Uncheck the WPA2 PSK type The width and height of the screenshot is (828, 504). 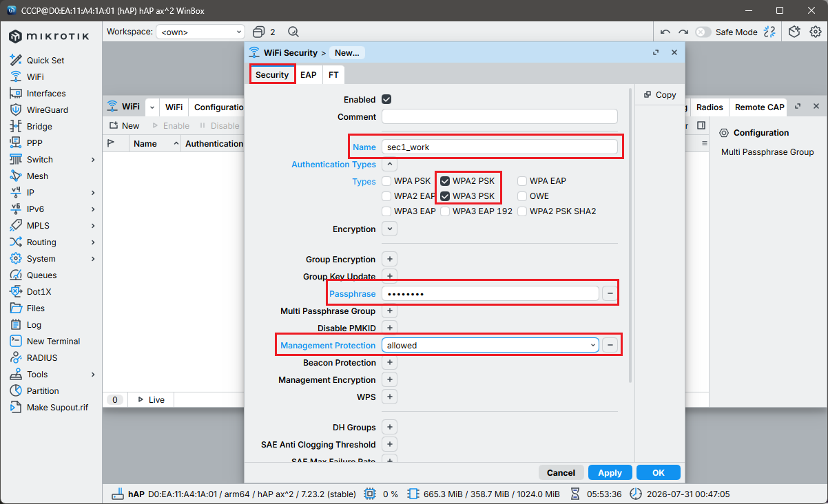(x=445, y=181)
